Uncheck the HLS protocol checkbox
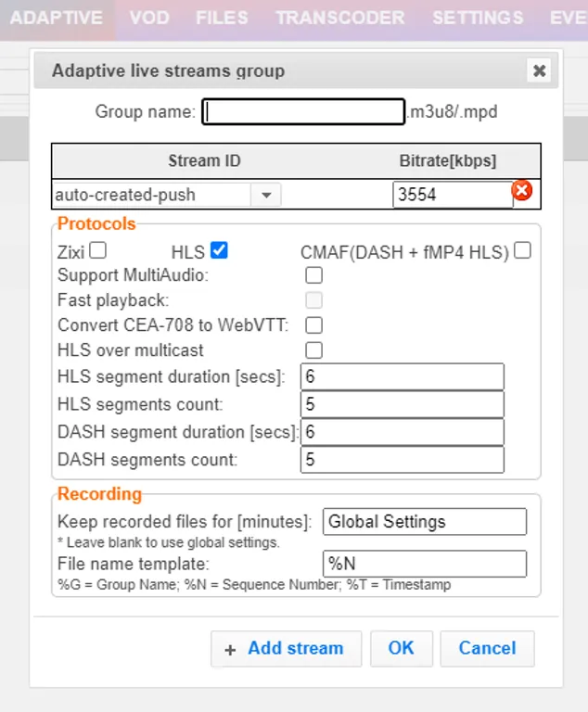 (x=219, y=250)
